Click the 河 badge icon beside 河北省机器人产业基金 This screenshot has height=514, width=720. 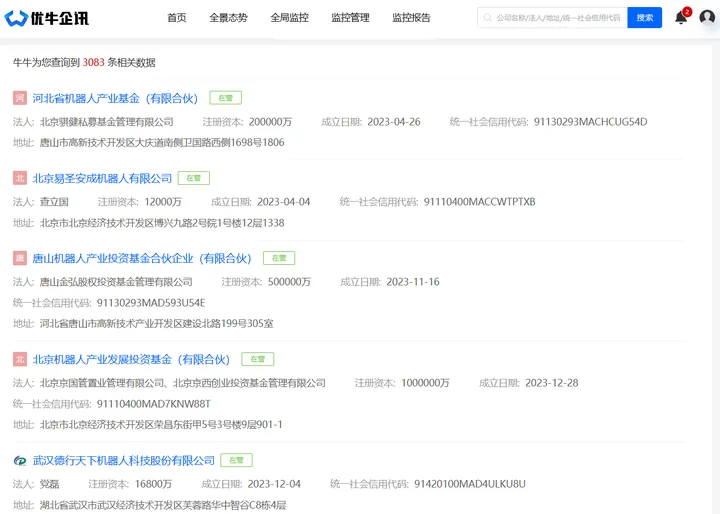point(20,98)
